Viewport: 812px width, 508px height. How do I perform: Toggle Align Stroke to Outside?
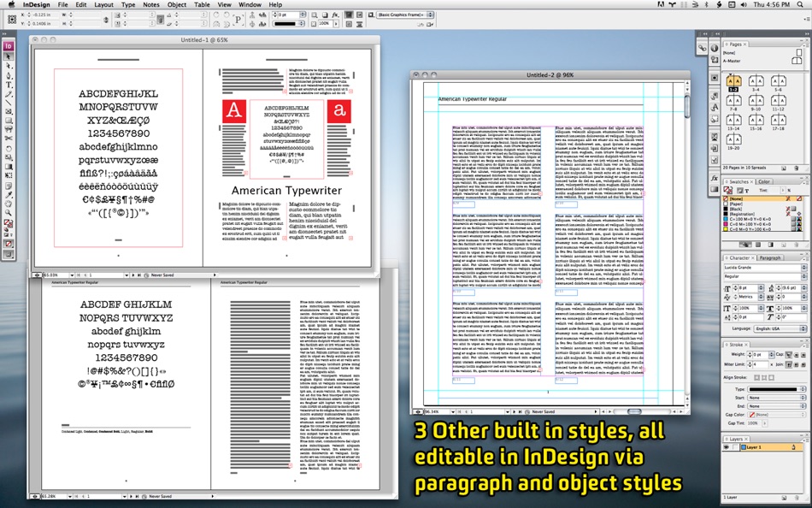click(x=771, y=377)
